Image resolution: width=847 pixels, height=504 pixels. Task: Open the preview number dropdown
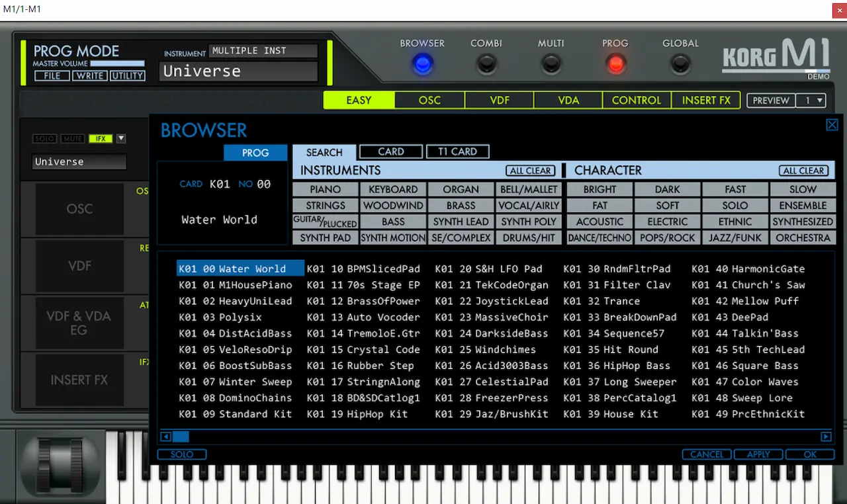(812, 101)
